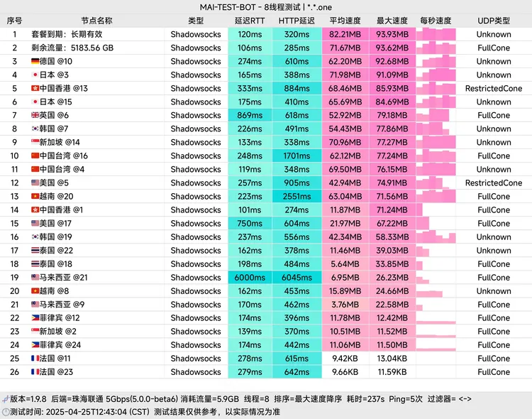
Task: Click the wrench icon before the version info
Action: point(6,399)
